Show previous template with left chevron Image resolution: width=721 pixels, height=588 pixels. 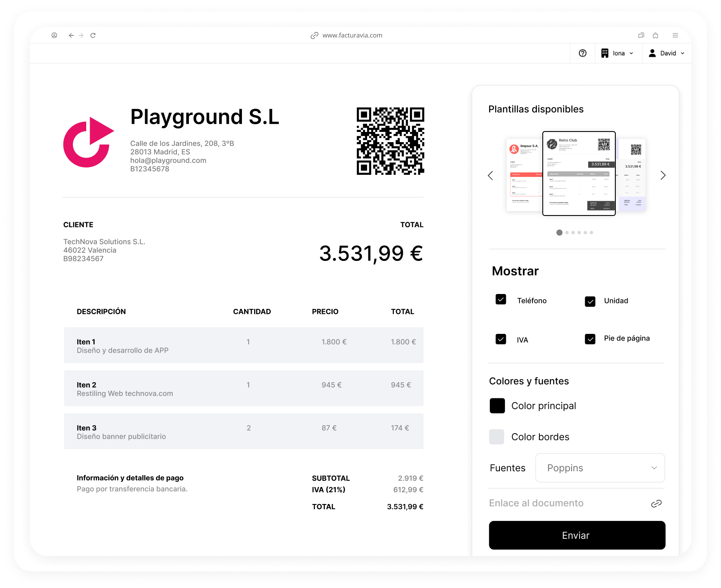(491, 176)
